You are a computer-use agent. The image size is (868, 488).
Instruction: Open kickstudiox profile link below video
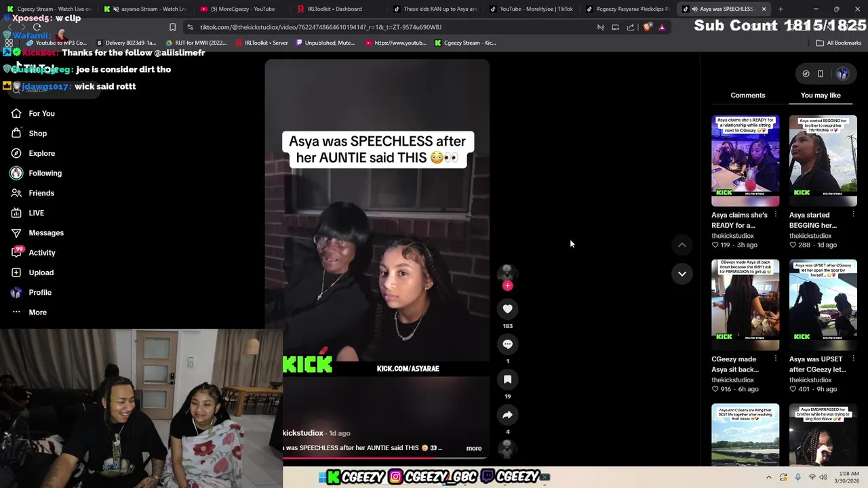(302, 433)
